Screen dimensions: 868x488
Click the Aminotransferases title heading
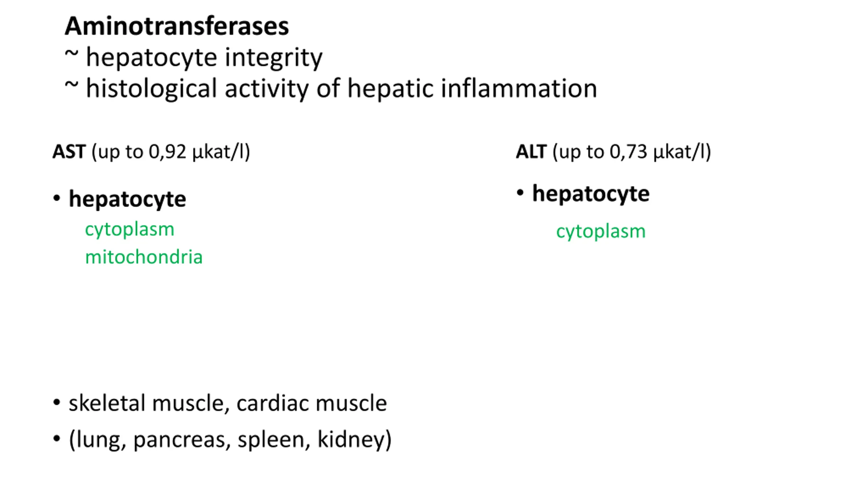tap(177, 26)
